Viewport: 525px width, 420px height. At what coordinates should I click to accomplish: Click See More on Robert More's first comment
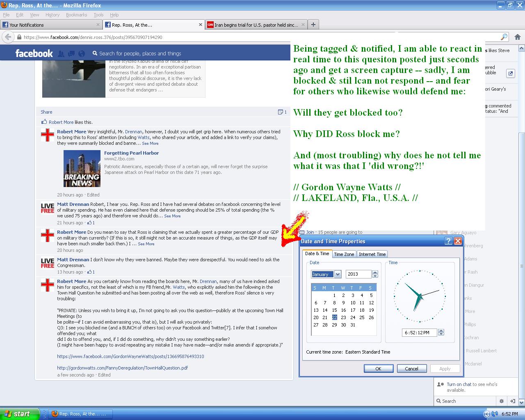150,144
